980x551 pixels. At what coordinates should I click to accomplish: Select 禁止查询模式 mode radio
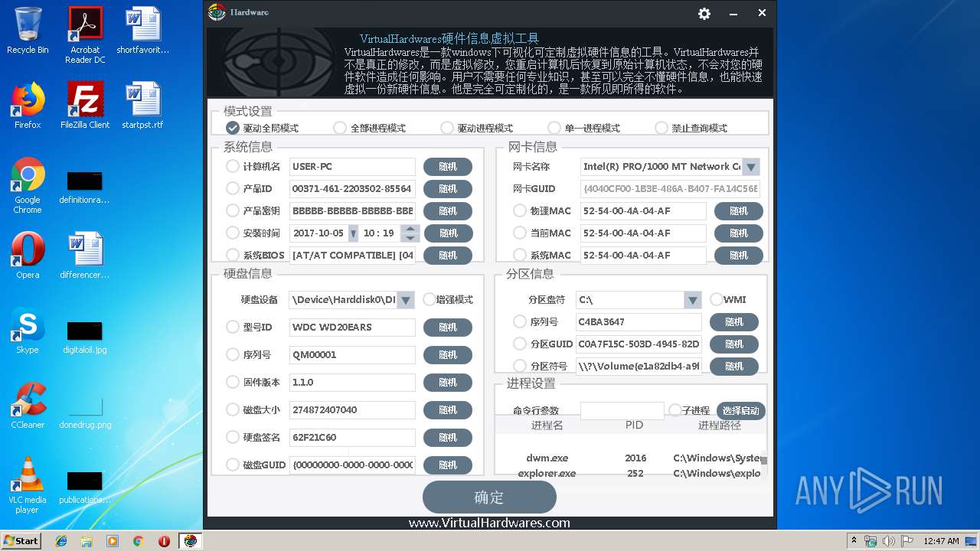[x=661, y=128]
